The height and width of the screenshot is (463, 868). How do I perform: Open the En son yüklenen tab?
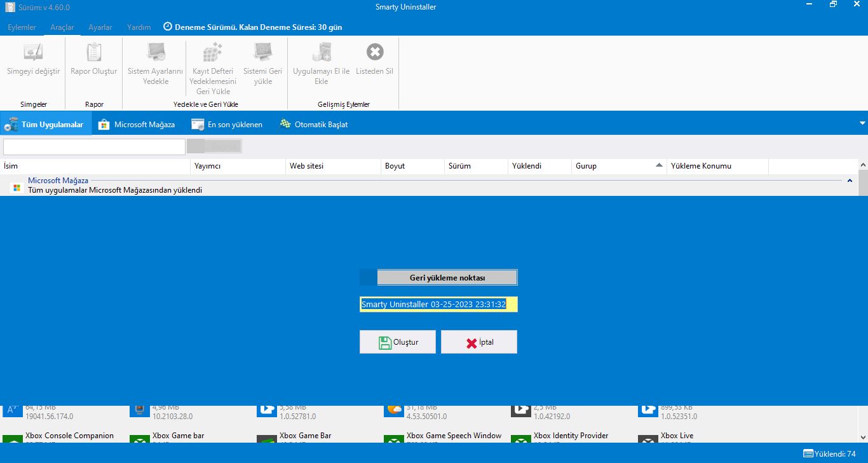point(227,124)
